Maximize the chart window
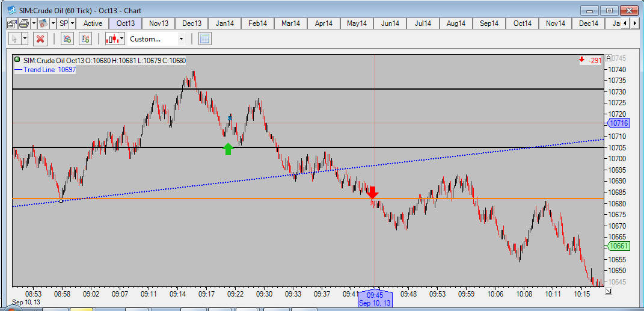The image size is (644, 311). click(610, 10)
